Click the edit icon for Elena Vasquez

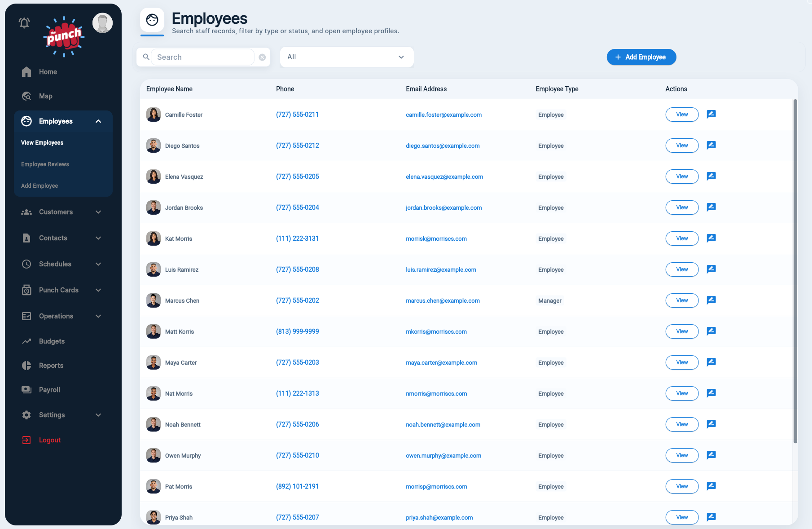(711, 176)
